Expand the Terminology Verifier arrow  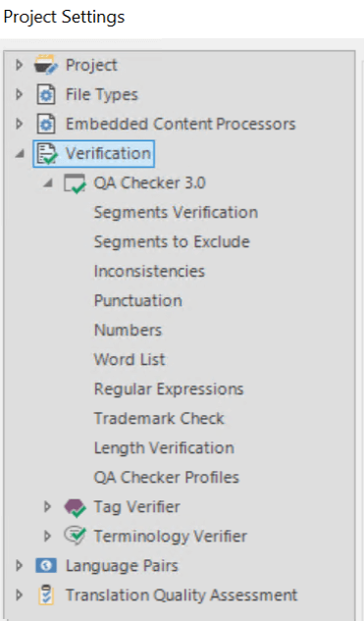47,537
